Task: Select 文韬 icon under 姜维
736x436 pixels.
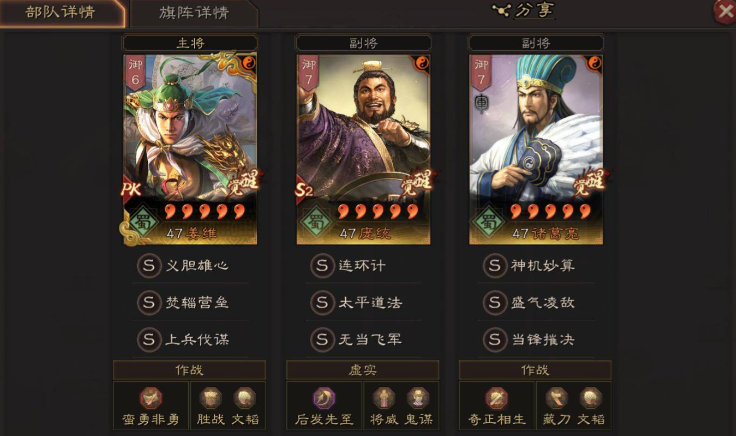Action: [x=245, y=398]
